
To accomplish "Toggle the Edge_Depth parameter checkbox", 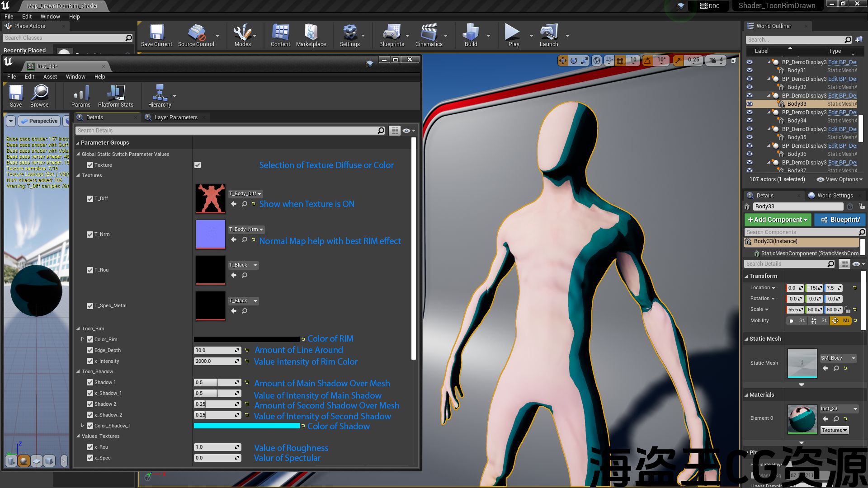I will 90,350.
